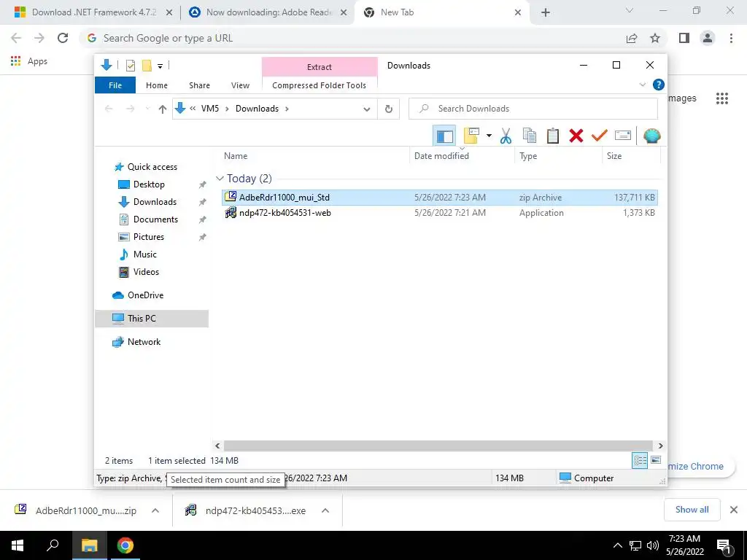Select Quick access in navigation pane
The height and width of the screenshot is (560, 747).
(152, 167)
